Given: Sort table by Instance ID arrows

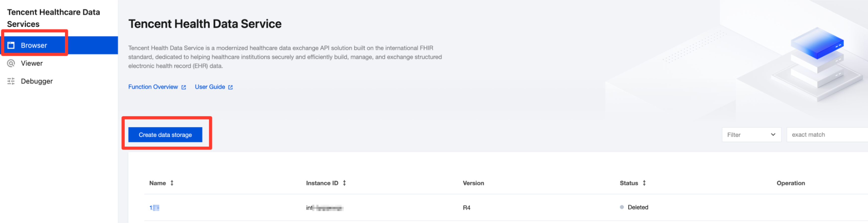Looking at the screenshot, I should point(344,183).
